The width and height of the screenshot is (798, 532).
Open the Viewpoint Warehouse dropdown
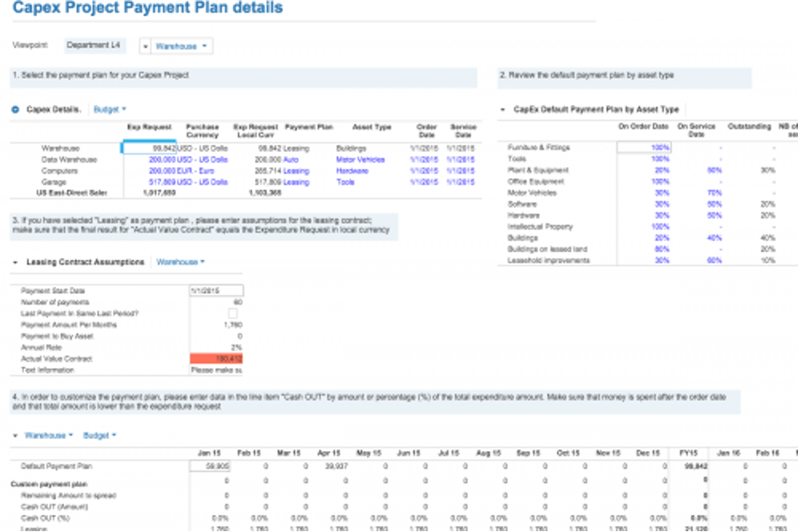(x=182, y=46)
